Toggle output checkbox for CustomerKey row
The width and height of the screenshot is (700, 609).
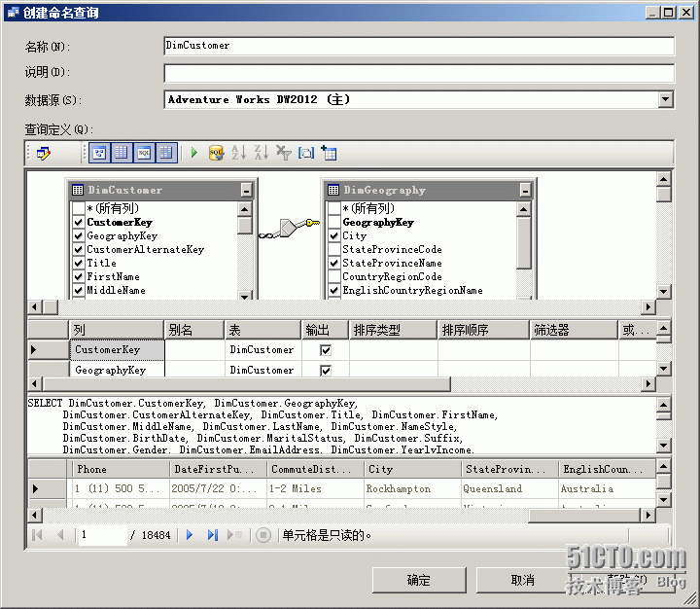[x=326, y=350]
